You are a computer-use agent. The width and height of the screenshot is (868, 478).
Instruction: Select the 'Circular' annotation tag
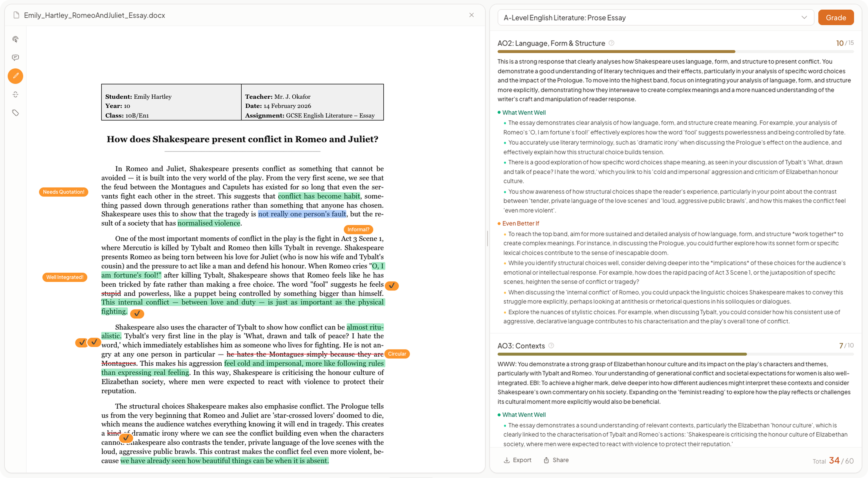tap(397, 354)
